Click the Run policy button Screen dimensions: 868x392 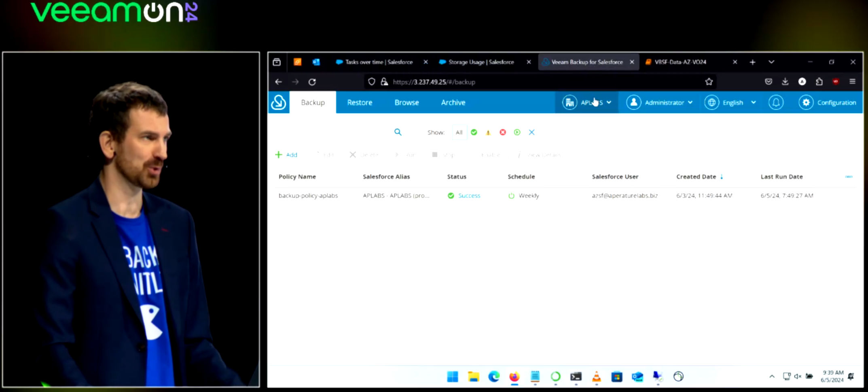pos(405,155)
